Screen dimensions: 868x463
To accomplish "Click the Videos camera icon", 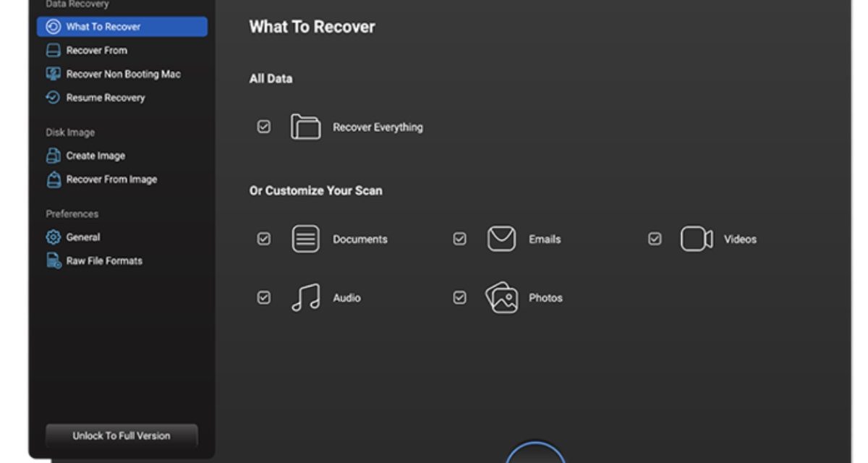I will (697, 239).
